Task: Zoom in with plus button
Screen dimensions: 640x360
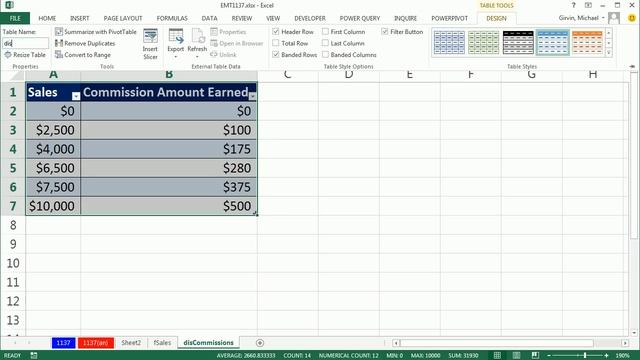Action: (x=607, y=356)
